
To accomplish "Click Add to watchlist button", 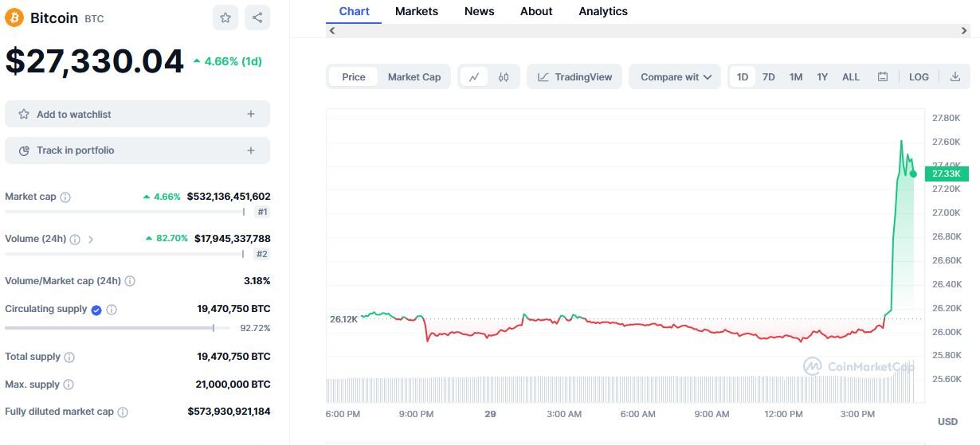I will coord(137,114).
